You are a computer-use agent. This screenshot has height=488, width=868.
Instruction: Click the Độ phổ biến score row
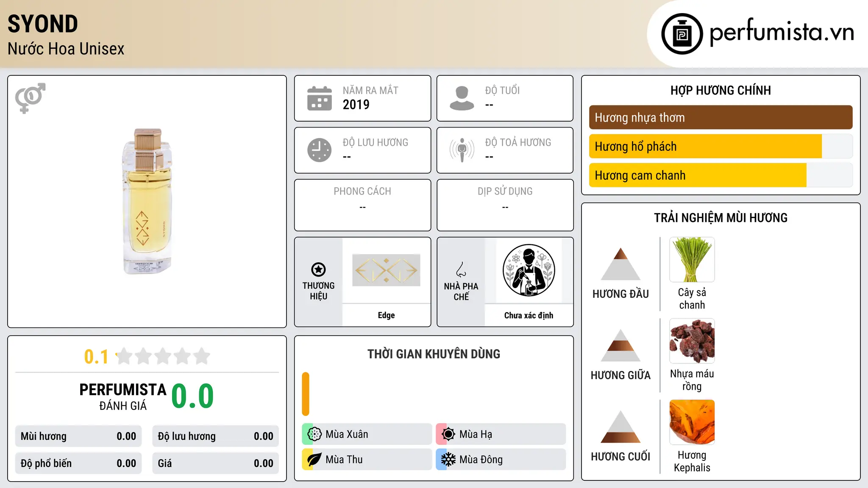78,463
